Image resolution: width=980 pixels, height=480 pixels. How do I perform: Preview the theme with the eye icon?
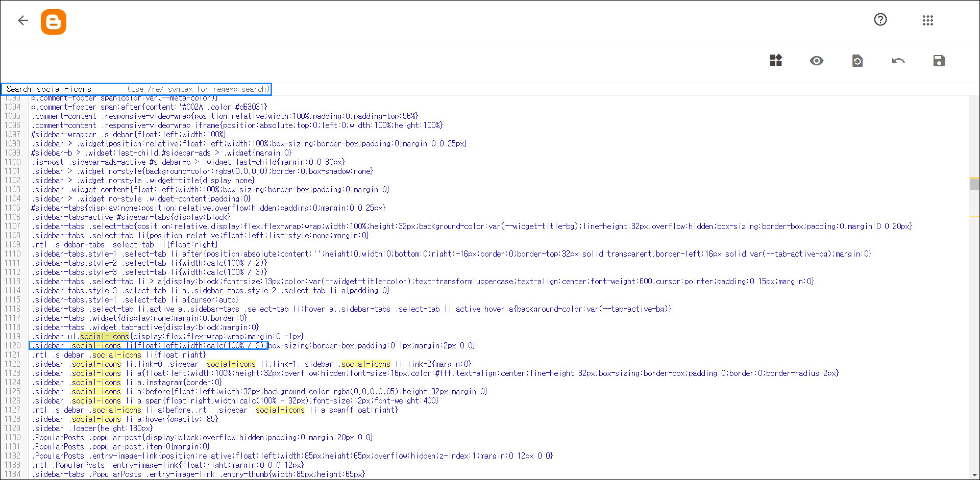click(817, 61)
